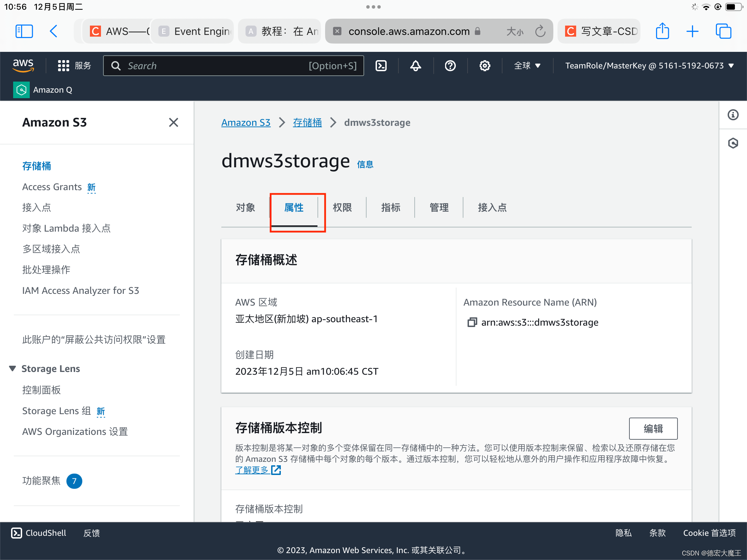Open AWS Organizations 设置

(75, 431)
